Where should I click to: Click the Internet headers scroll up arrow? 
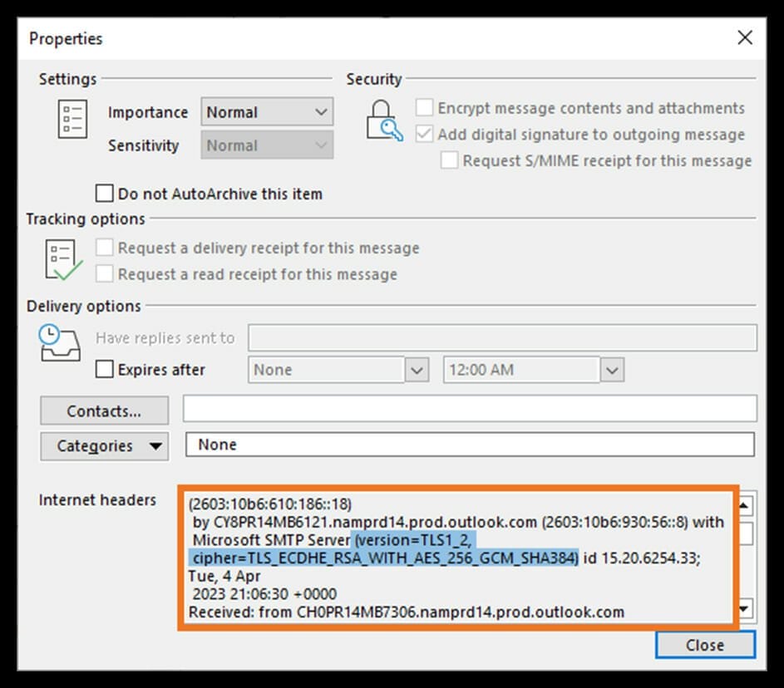744,506
